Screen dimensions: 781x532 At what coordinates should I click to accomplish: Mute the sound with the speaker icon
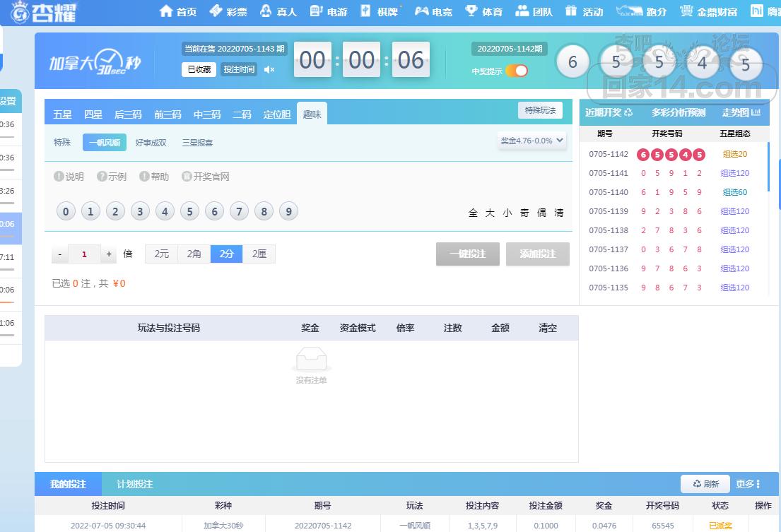click(269, 69)
